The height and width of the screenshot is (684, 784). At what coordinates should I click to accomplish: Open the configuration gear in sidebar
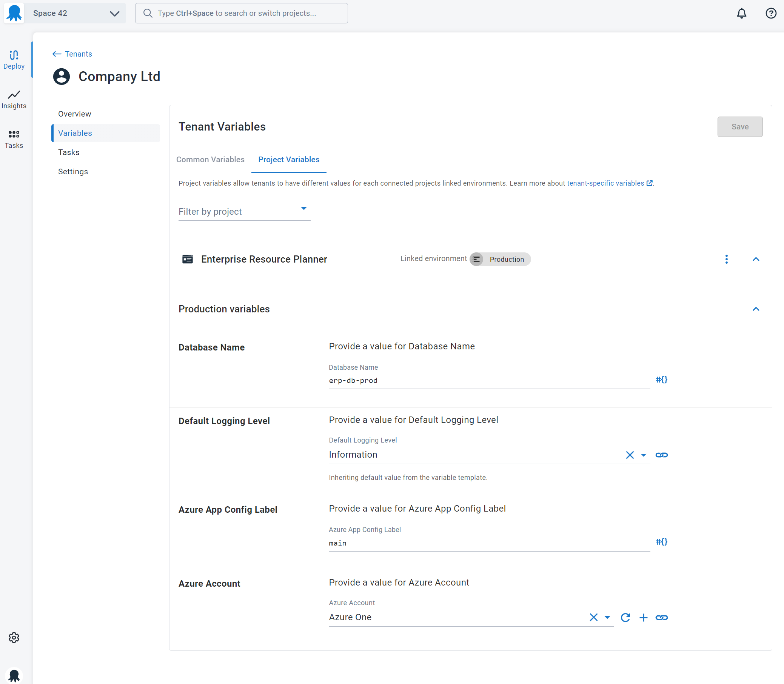coord(14,638)
